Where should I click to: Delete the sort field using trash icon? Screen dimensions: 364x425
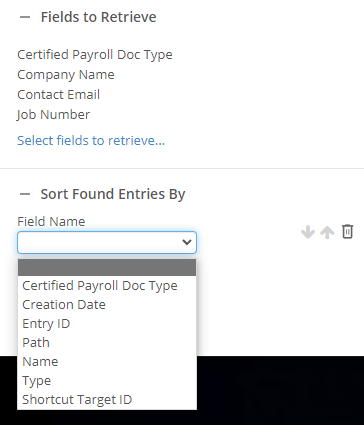coord(347,232)
